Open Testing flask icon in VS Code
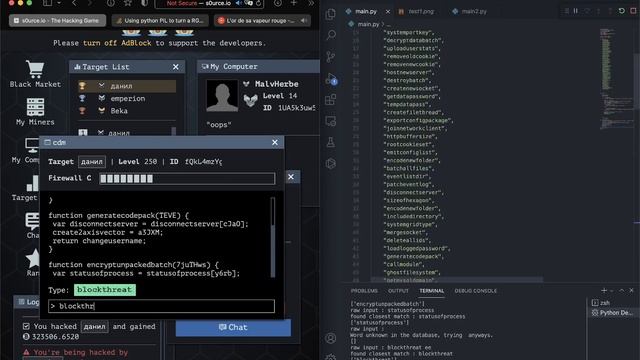640x360 pixels. (331, 142)
